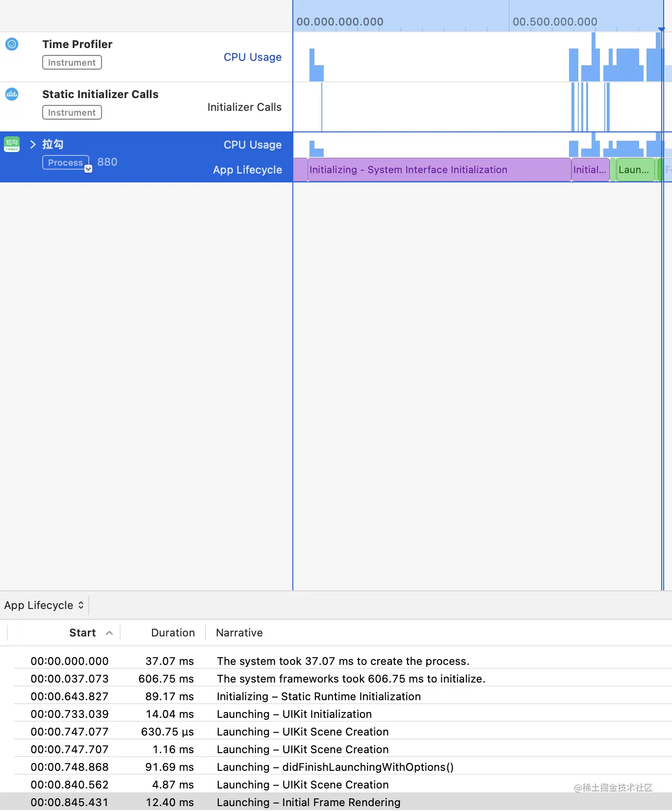Select the System Interface Initialization lifecycle segment
672x812 pixels.
click(439, 170)
